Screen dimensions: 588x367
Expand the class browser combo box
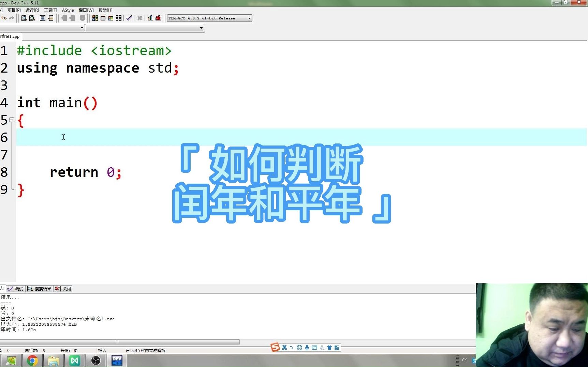click(42, 28)
